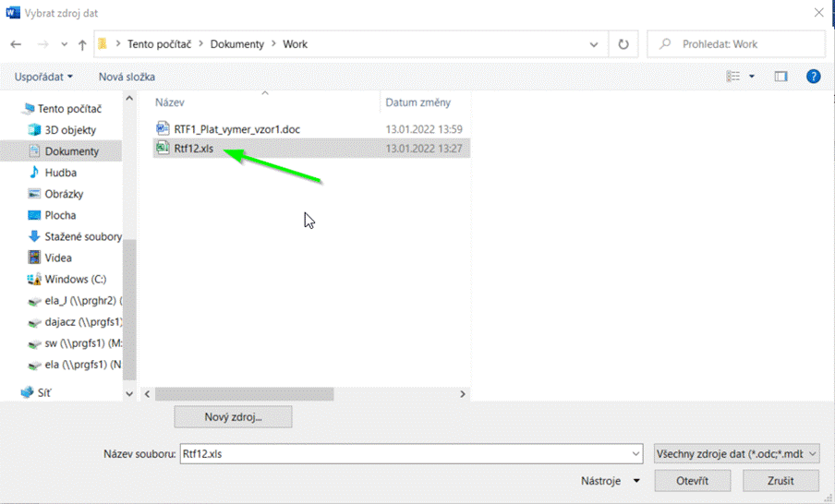This screenshot has height=504, width=835.
Task: Open Stažené soubory in navigation pane
Action: [83, 236]
